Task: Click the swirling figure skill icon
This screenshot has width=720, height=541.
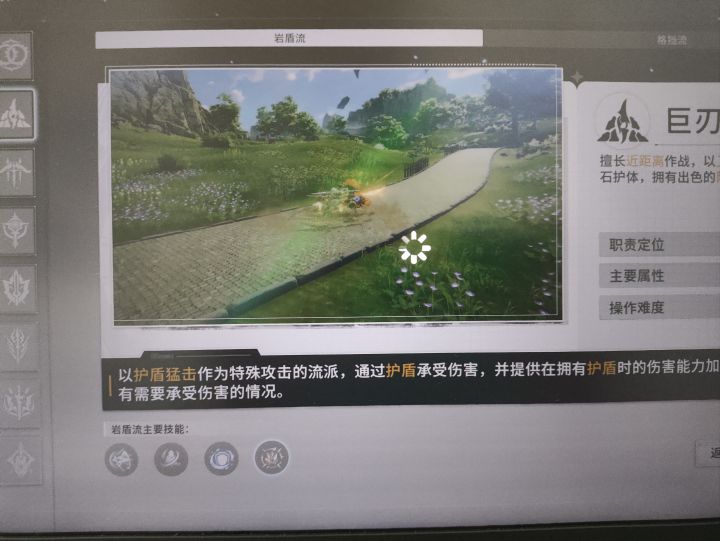Action: tap(171, 458)
